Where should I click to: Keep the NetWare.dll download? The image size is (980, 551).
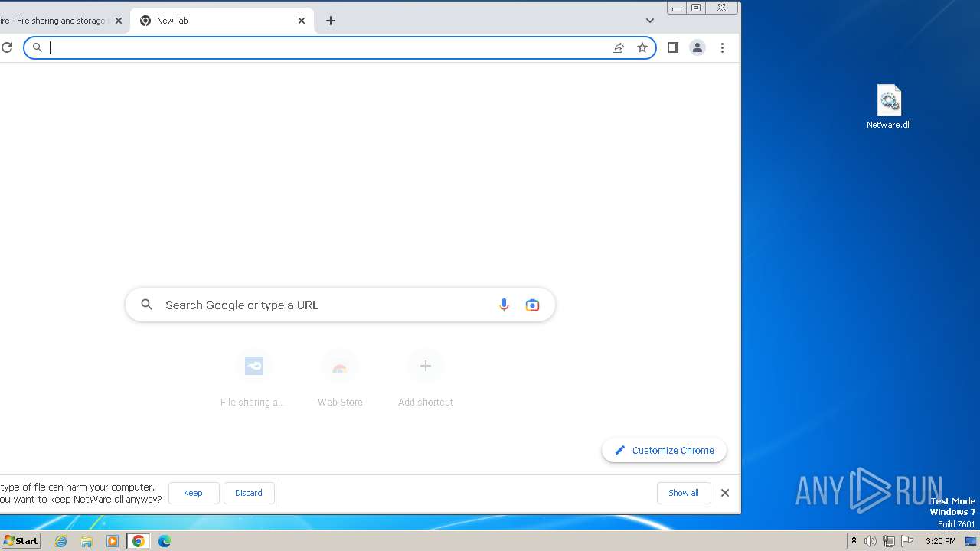[x=193, y=493]
